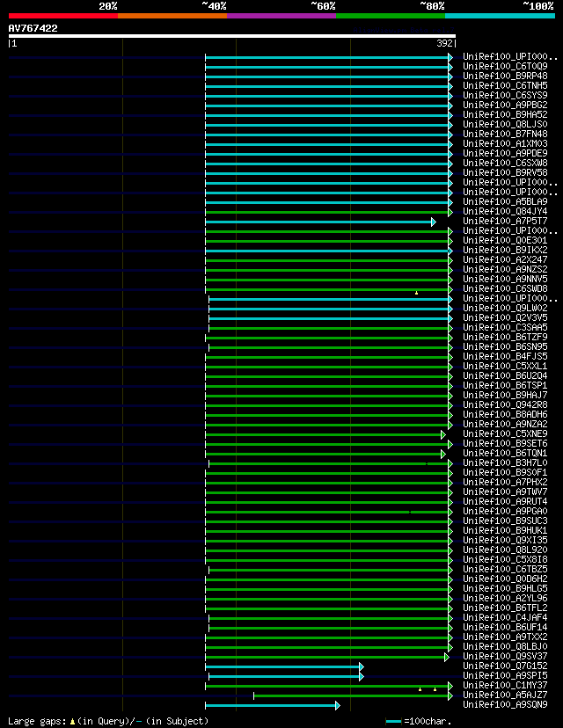
Task: Click the green alignment bar of UniRef100_C5XNE9
Action: tap(324, 435)
